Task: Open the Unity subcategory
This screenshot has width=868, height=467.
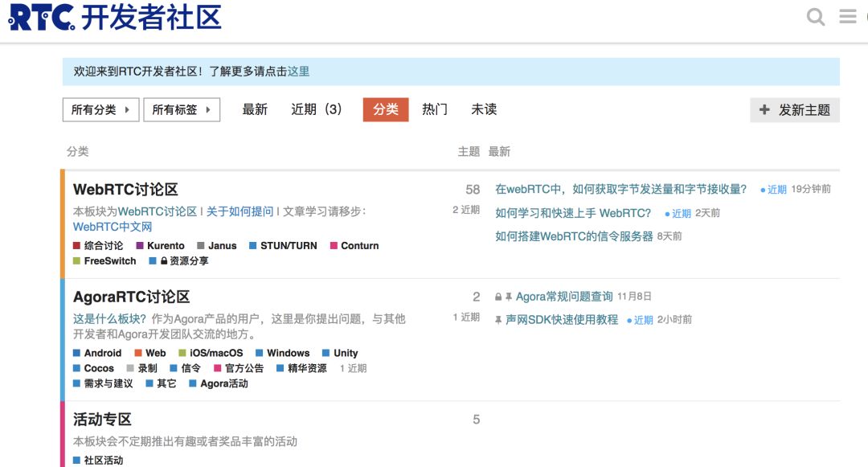Action: [341, 353]
